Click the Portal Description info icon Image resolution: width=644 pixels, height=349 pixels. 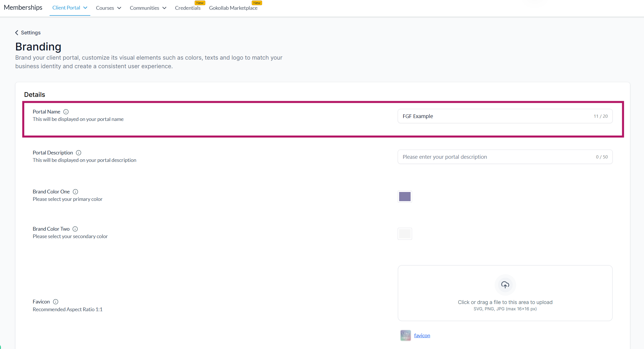pos(79,153)
